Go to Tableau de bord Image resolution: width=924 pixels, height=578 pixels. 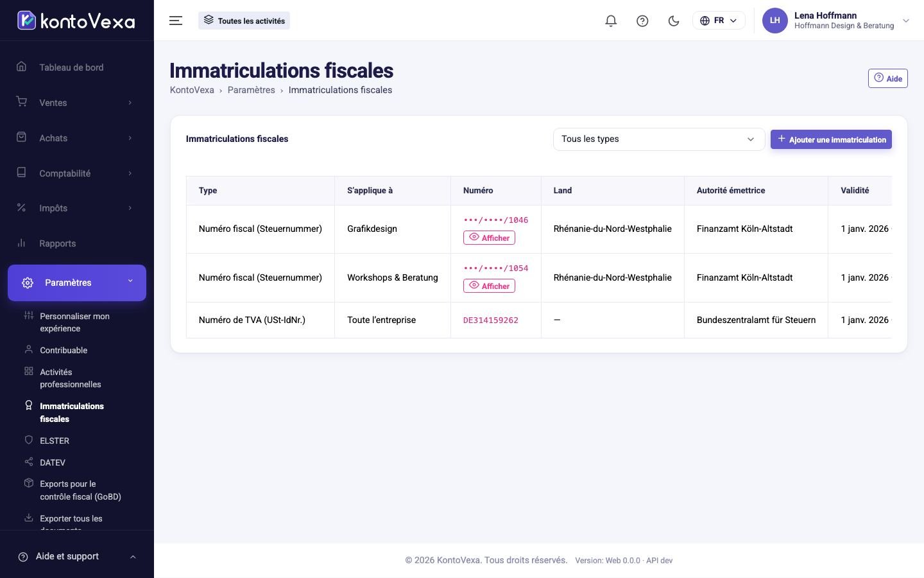tap(76, 67)
